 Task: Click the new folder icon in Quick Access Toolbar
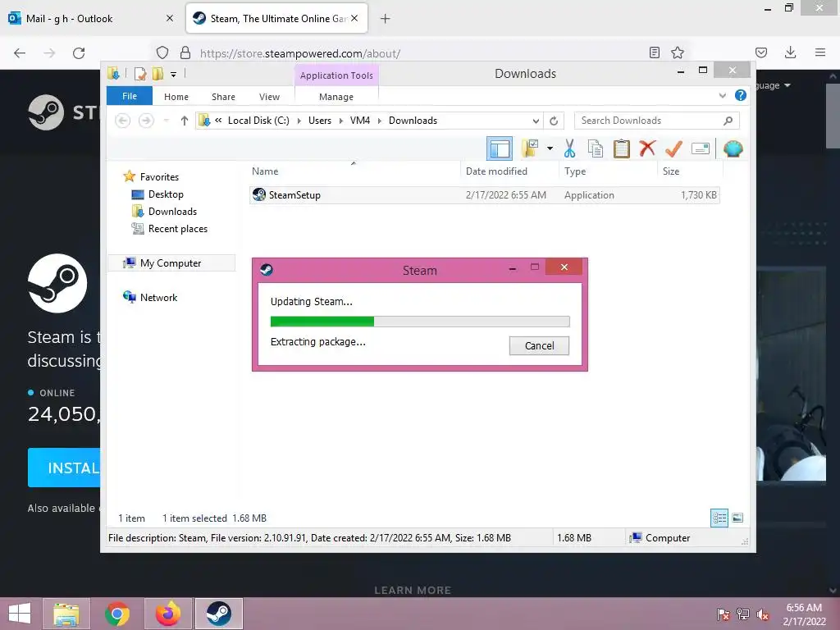point(157,74)
